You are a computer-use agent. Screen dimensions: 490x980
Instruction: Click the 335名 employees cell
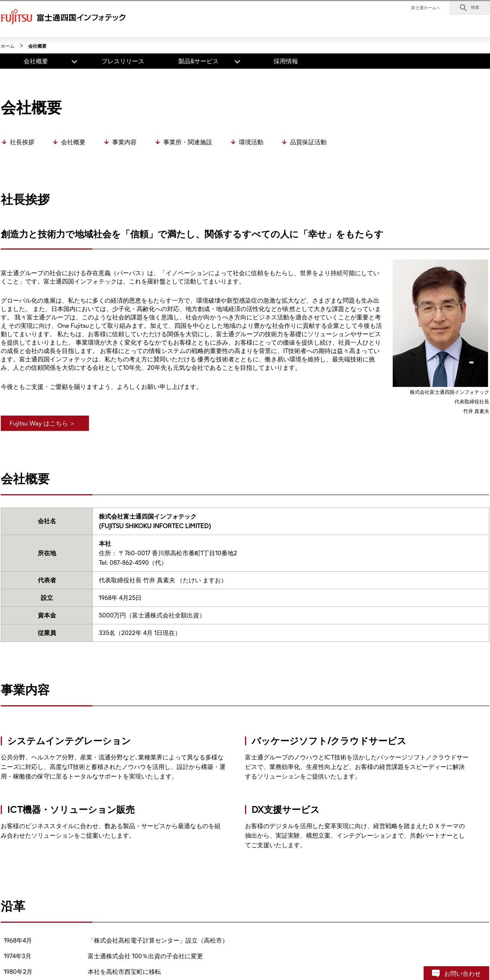pos(291,633)
